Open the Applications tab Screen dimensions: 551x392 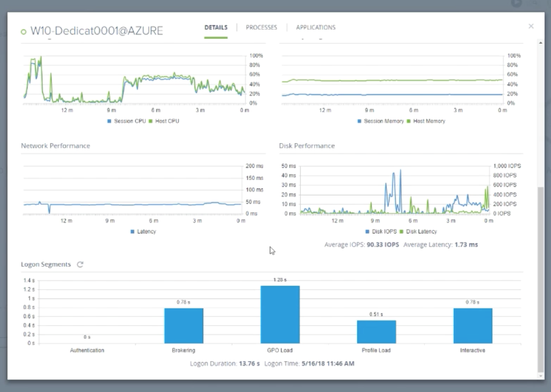316,28
